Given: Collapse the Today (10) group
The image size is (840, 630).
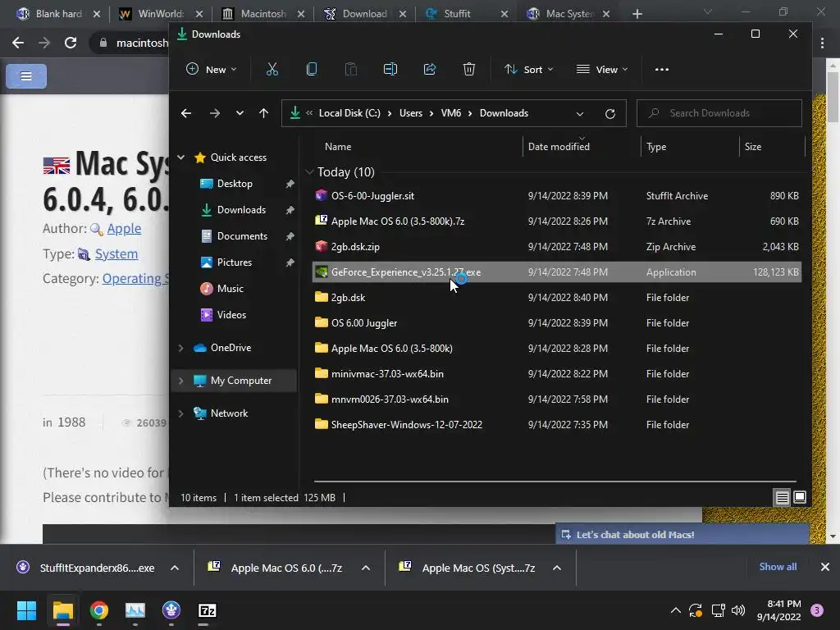Looking at the screenshot, I should click(309, 172).
